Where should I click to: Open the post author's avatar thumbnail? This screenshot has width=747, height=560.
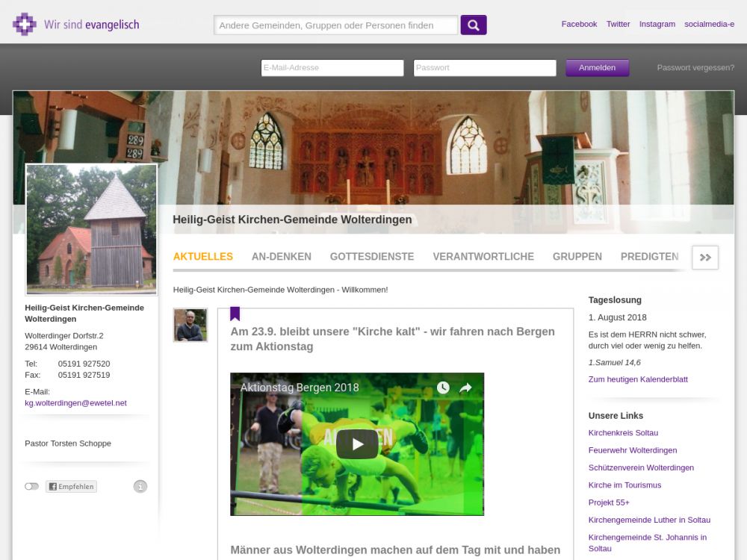tap(190, 325)
